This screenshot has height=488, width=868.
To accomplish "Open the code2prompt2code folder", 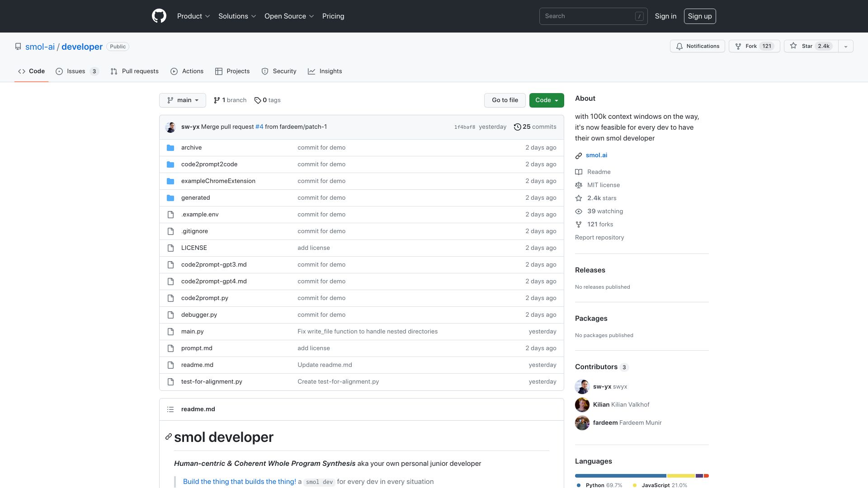I will pyautogui.click(x=209, y=164).
